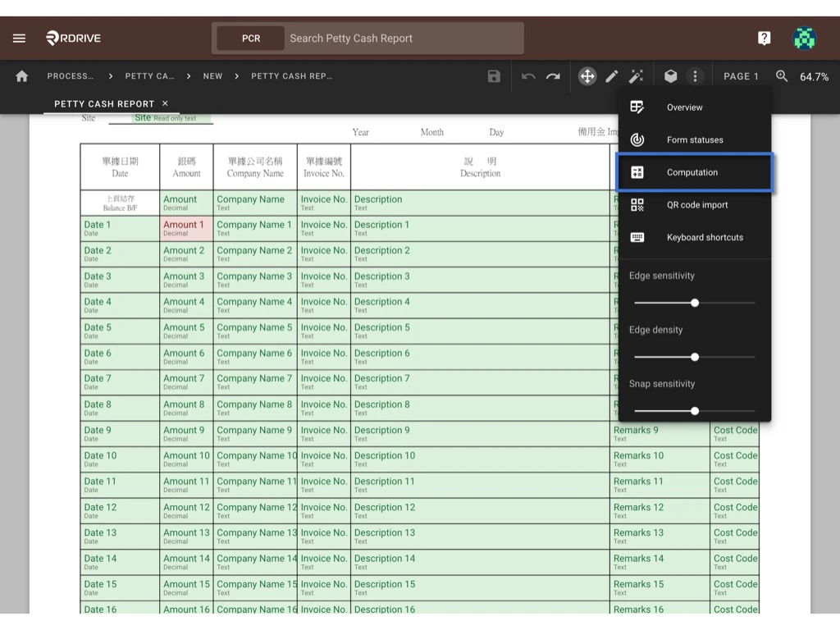Open the help question mark icon

(764, 39)
